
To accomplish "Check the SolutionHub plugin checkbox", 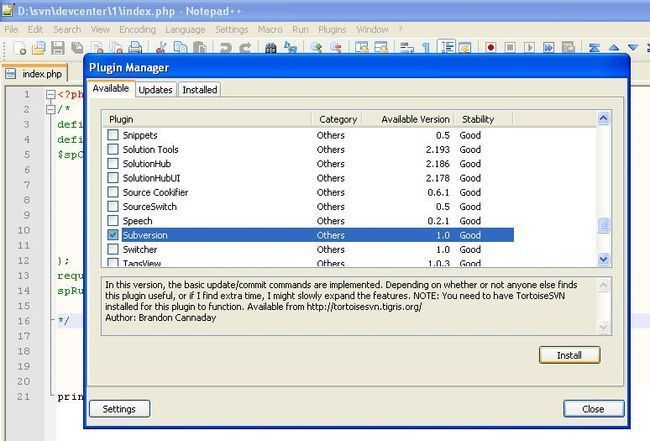I will [x=113, y=163].
